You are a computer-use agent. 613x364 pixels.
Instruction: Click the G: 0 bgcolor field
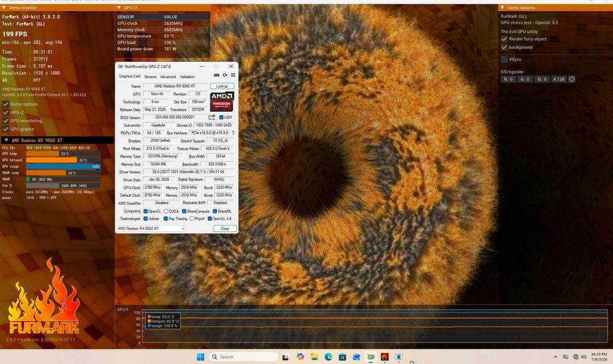click(525, 79)
